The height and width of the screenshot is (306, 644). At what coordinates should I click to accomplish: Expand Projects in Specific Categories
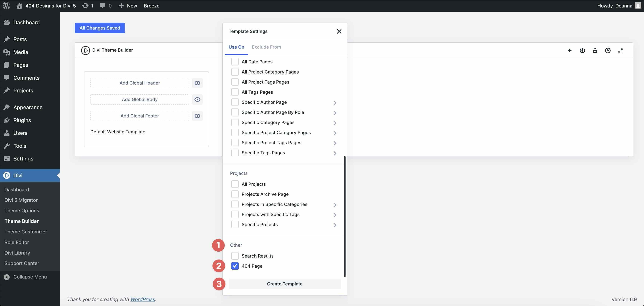(335, 205)
